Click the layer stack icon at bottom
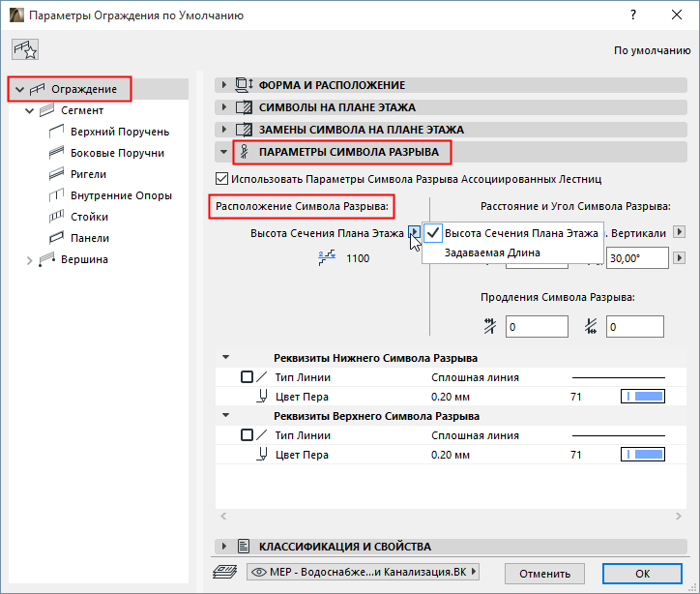 [225, 572]
